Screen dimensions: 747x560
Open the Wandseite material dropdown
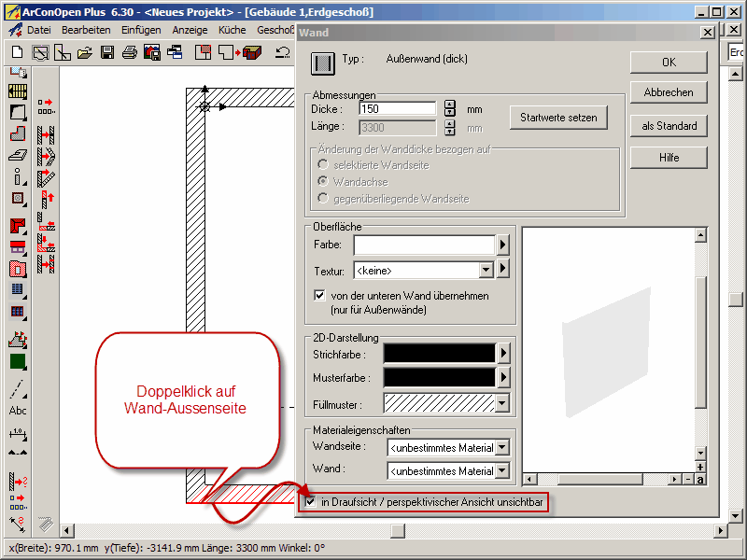point(502,448)
